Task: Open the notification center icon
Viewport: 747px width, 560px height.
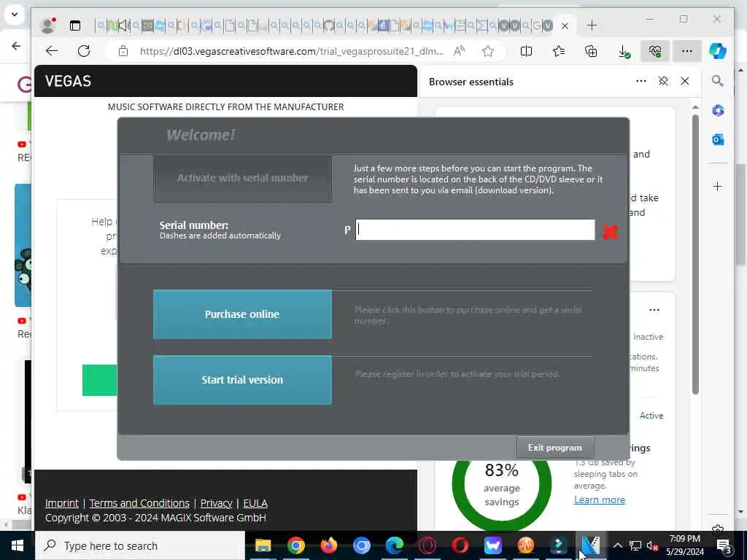Action: pos(724,545)
